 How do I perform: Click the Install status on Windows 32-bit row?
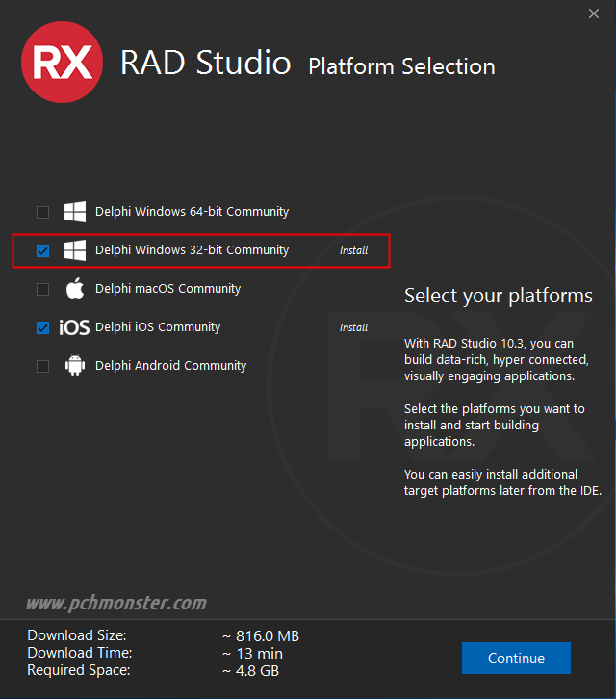pos(354,250)
